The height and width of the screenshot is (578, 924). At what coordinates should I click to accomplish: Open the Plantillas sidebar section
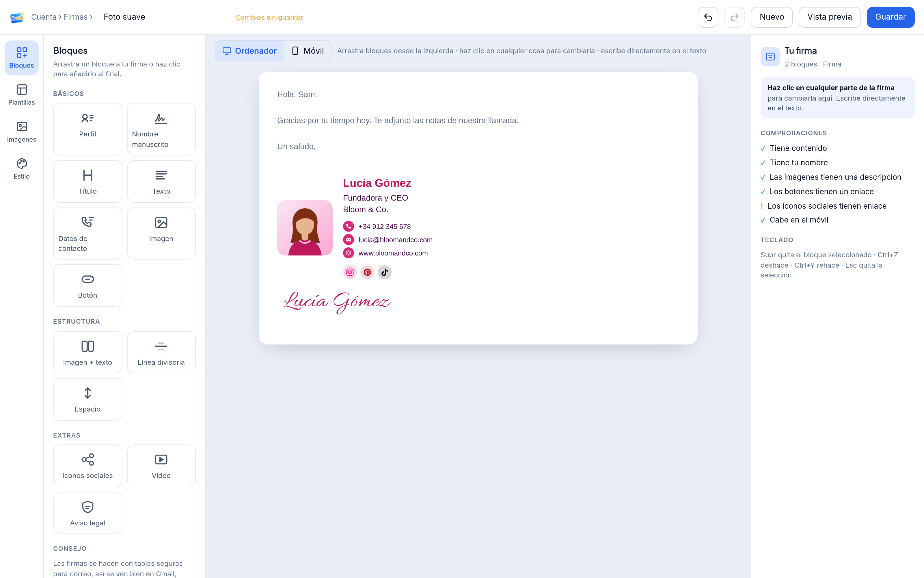(x=22, y=95)
